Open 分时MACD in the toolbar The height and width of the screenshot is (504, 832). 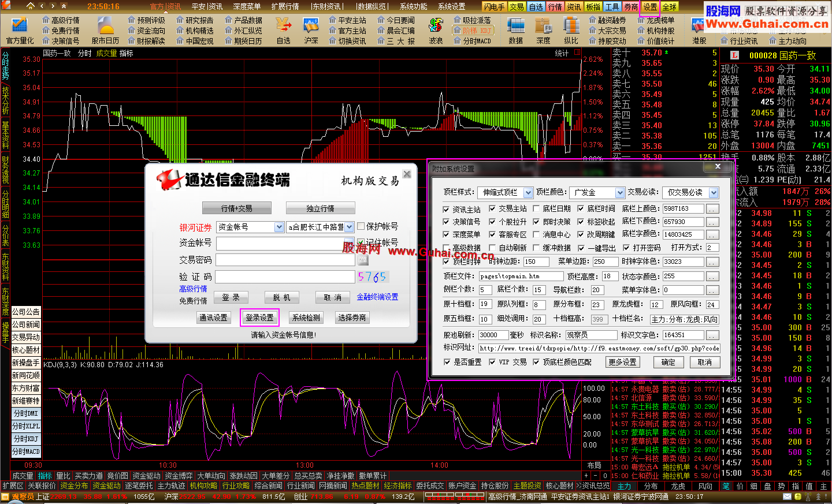coord(473,41)
